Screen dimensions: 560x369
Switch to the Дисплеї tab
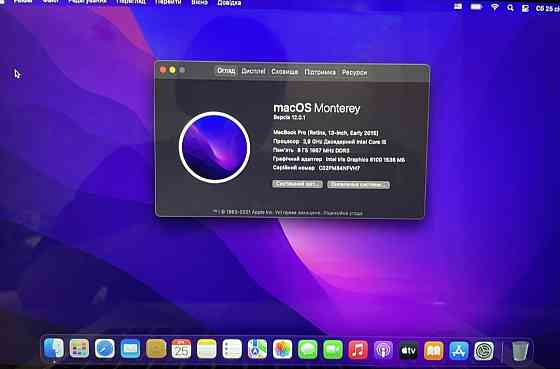(253, 71)
